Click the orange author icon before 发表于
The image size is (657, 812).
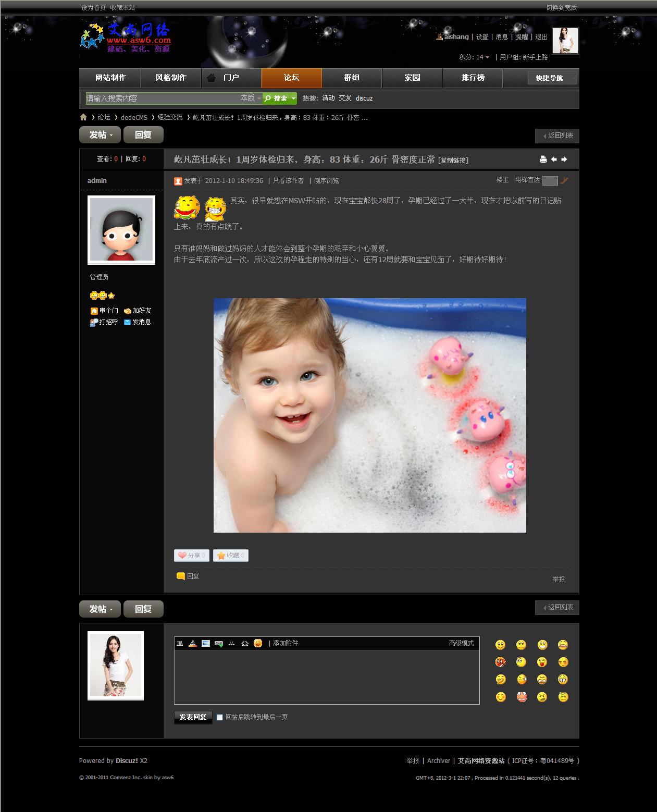[x=178, y=181]
